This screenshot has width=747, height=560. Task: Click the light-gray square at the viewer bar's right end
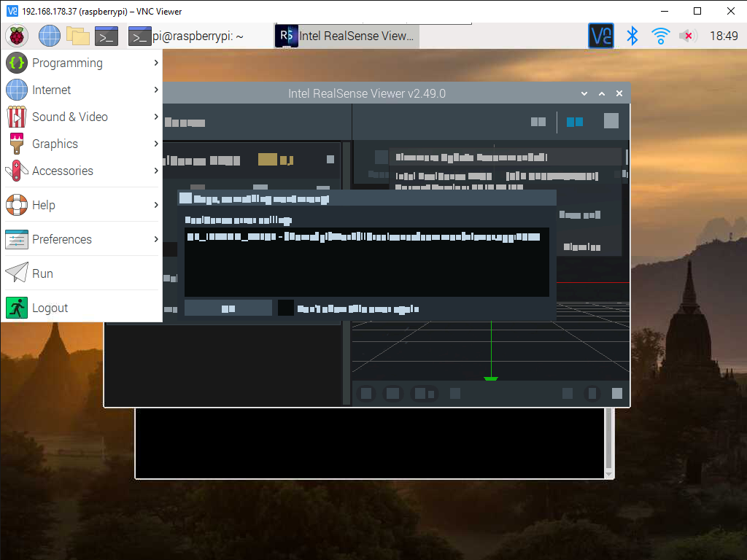tap(617, 393)
